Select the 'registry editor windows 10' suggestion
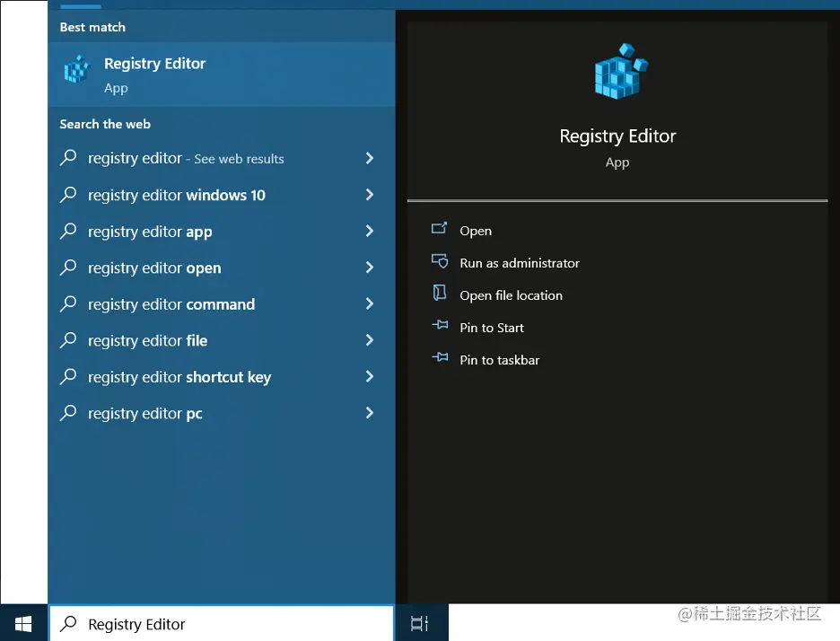840x641 pixels. pyautogui.click(x=222, y=195)
